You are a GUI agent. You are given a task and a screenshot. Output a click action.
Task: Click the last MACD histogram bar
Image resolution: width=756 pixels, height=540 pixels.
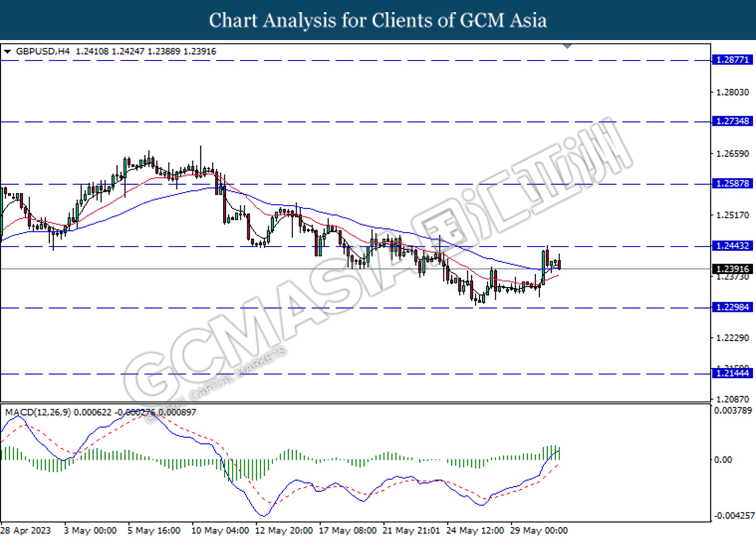[559, 453]
